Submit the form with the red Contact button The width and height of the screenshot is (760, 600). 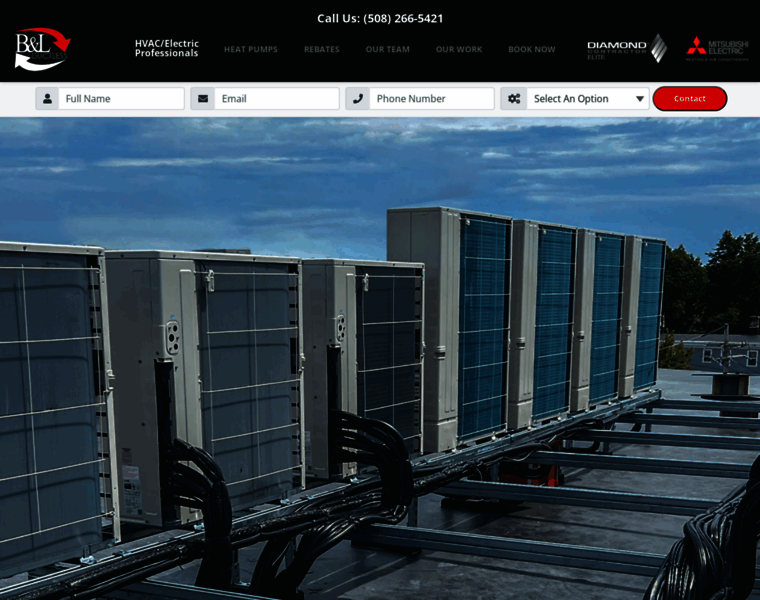click(x=690, y=99)
